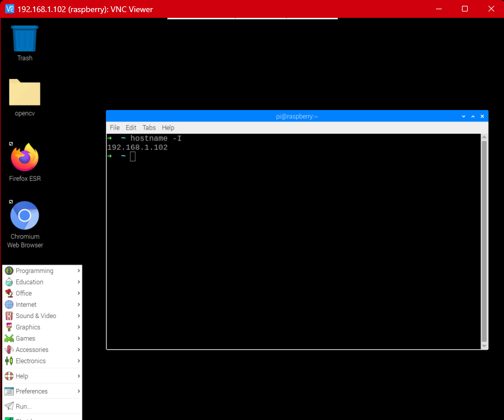Viewport: 504px width, 420px height.
Task: Open the Programming menu category
Action: click(x=34, y=271)
